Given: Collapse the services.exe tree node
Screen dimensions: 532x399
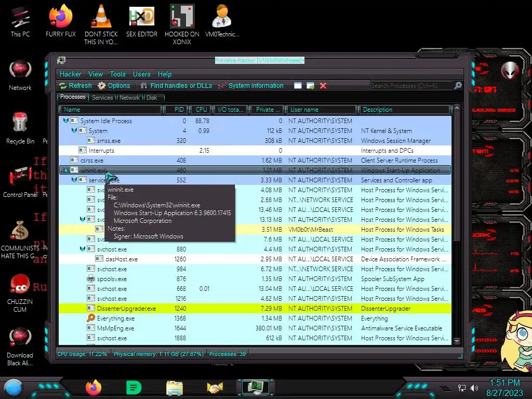Looking at the screenshot, I should pyautogui.click(x=74, y=180).
